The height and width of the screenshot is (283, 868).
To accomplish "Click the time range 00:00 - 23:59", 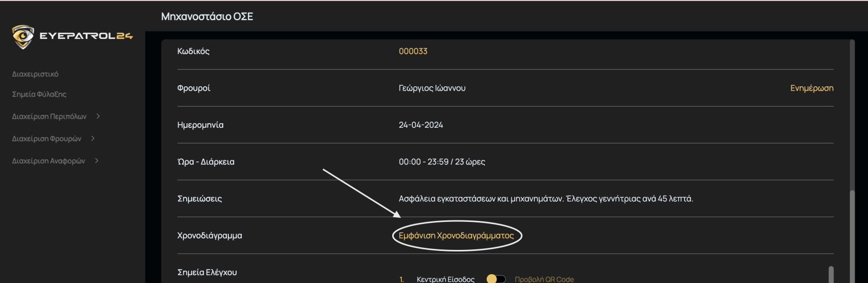I will [423, 161].
